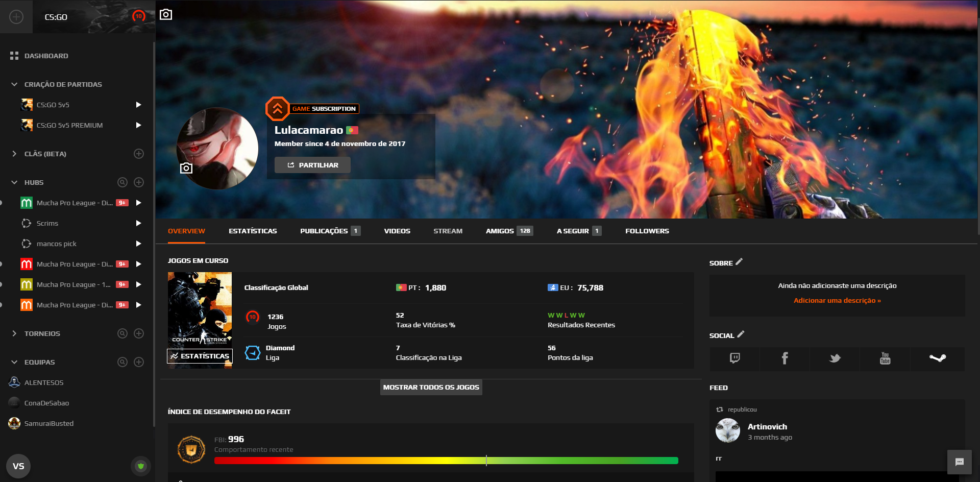Image resolution: width=980 pixels, height=482 pixels.
Task: Expand the Clãs (Beta) section
Action: (x=14, y=154)
